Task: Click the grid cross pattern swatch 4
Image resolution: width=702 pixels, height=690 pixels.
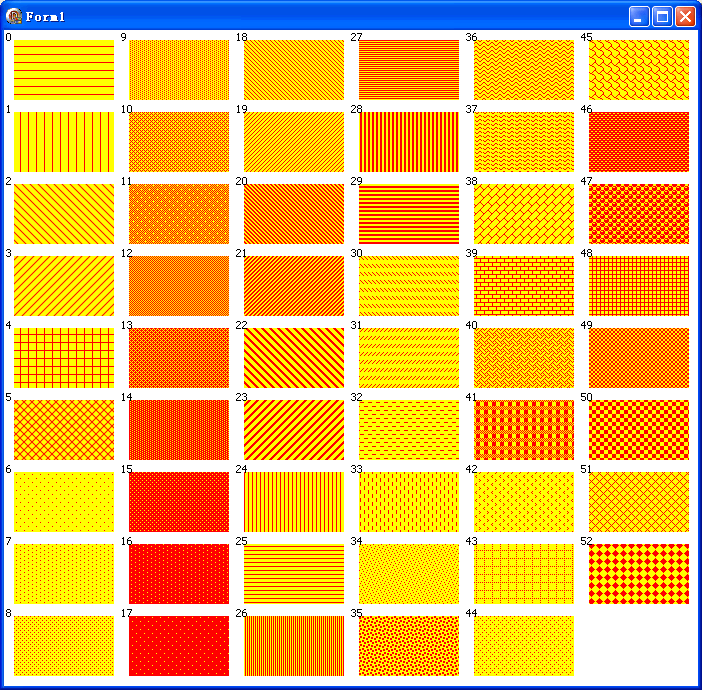Action: coord(64,358)
